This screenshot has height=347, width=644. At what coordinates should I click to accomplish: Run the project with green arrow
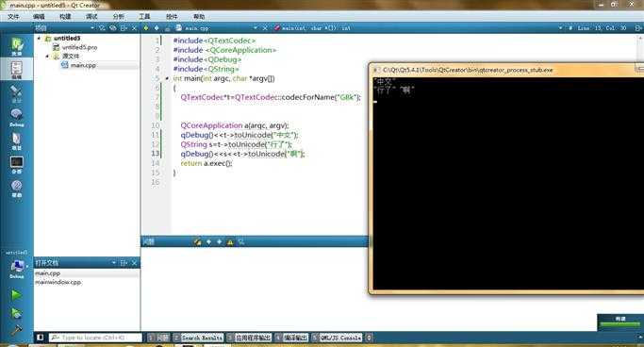point(16,295)
